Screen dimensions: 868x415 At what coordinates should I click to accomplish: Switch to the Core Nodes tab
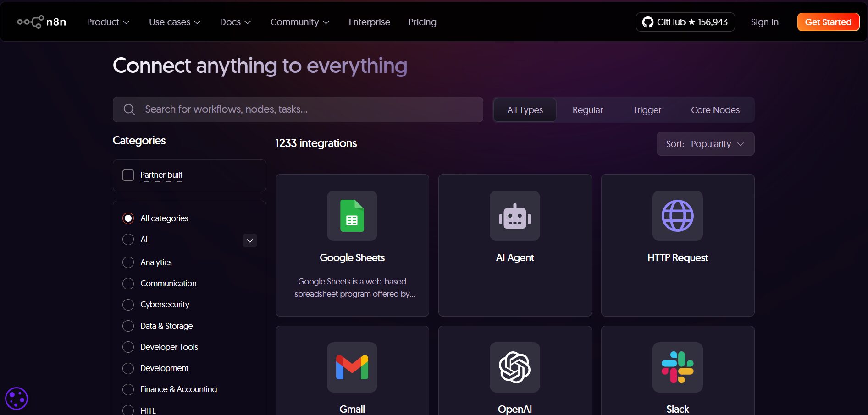pyautogui.click(x=715, y=110)
